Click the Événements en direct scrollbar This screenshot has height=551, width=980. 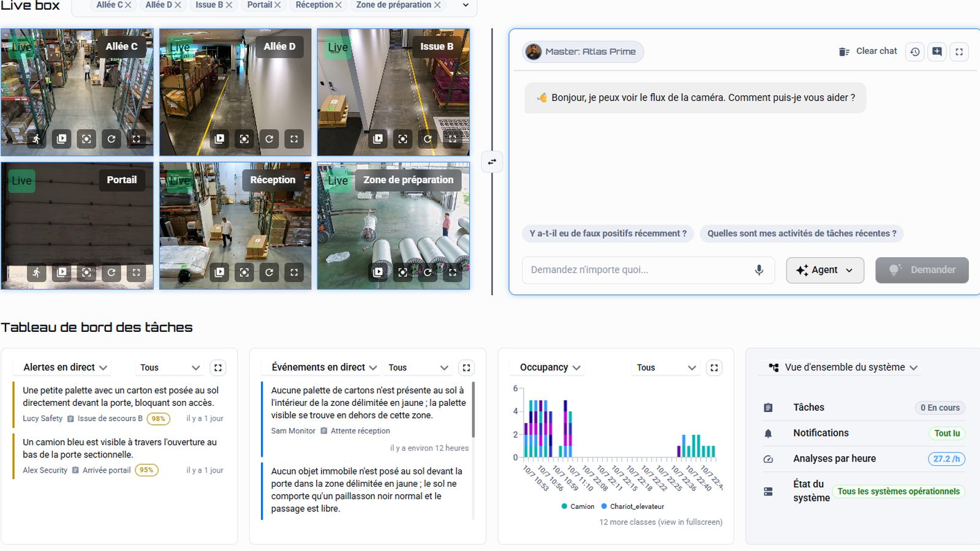click(473, 409)
